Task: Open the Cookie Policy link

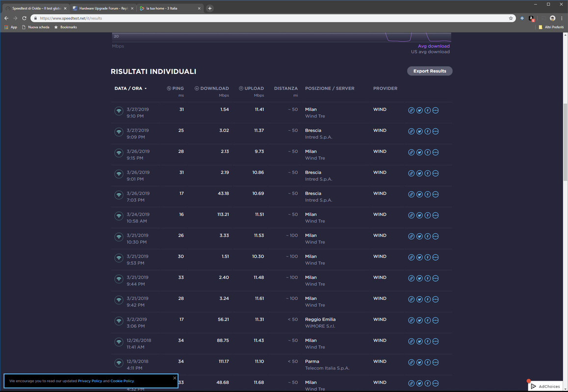Action: click(x=122, y=381)
